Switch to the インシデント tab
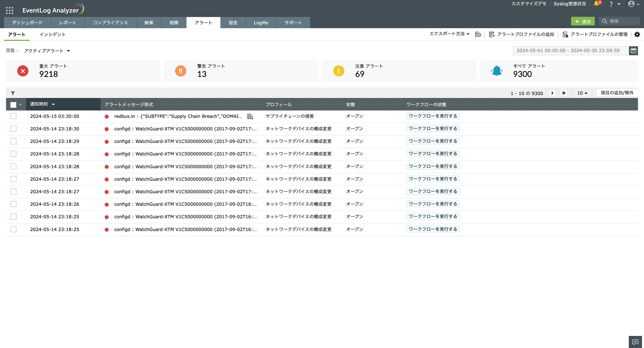The image size is (644, 348). point(52,34)
